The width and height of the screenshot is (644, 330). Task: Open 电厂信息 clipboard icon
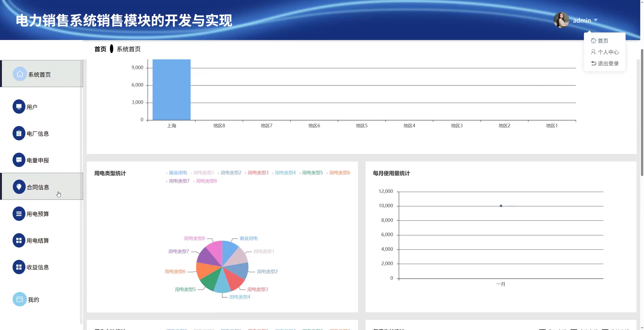(19, 133)
